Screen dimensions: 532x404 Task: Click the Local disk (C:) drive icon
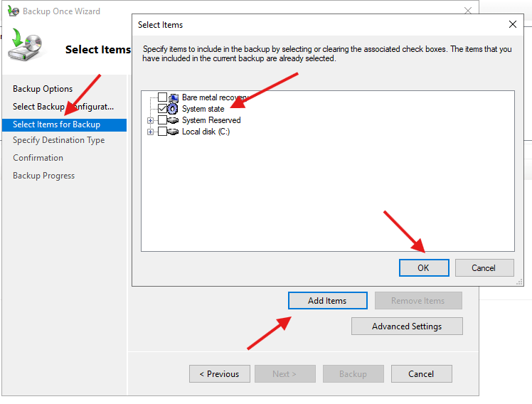tap(174, 132)
